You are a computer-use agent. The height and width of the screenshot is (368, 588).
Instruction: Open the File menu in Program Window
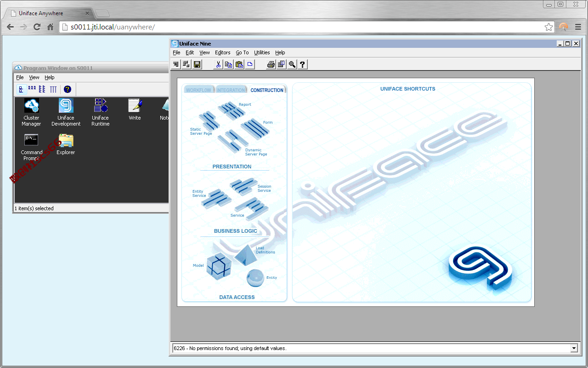tap(20, 77)
